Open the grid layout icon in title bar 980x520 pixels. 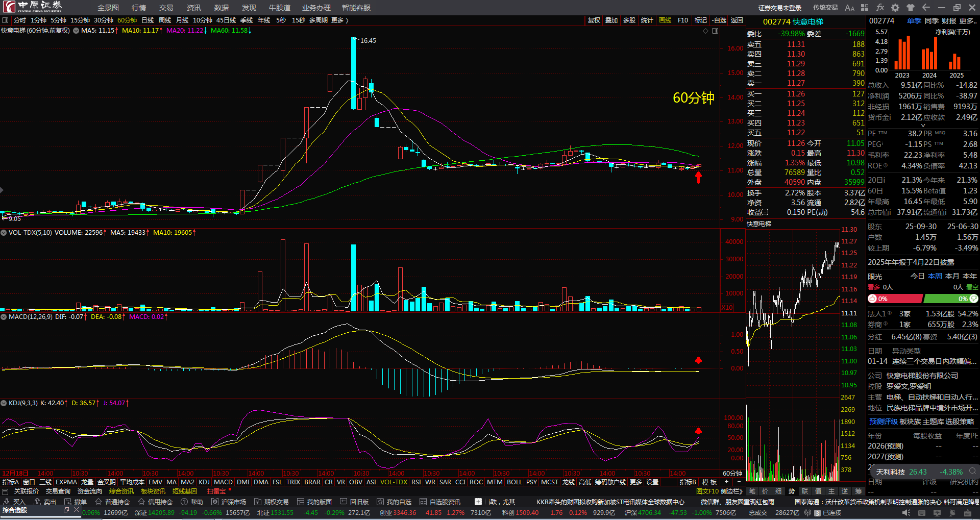click(865, 8)
